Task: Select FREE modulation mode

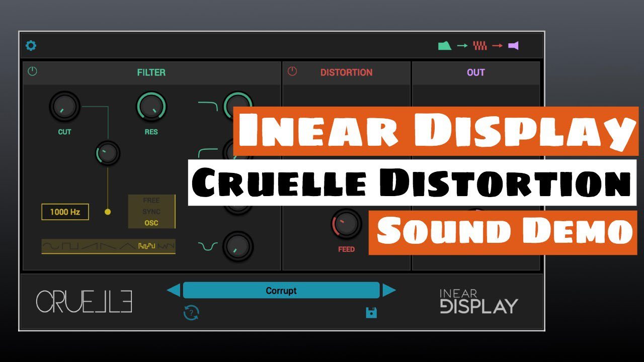Action: [x=151, y=201]
